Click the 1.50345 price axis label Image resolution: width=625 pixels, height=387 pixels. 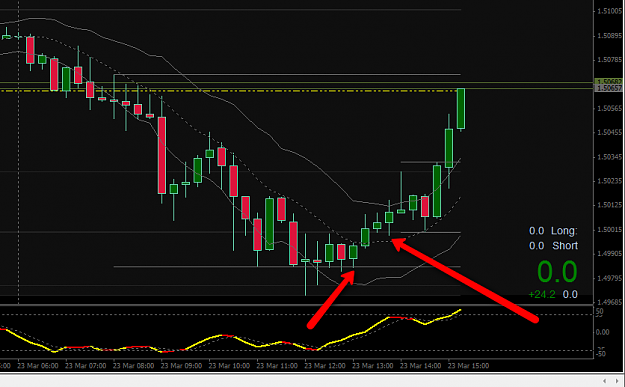point(609,157)
